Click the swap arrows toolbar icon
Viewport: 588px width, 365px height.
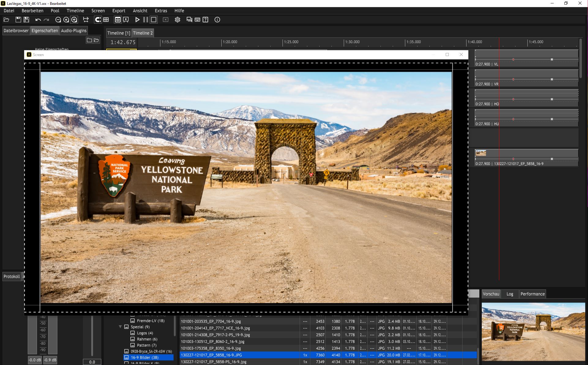(x=86, y=20)
